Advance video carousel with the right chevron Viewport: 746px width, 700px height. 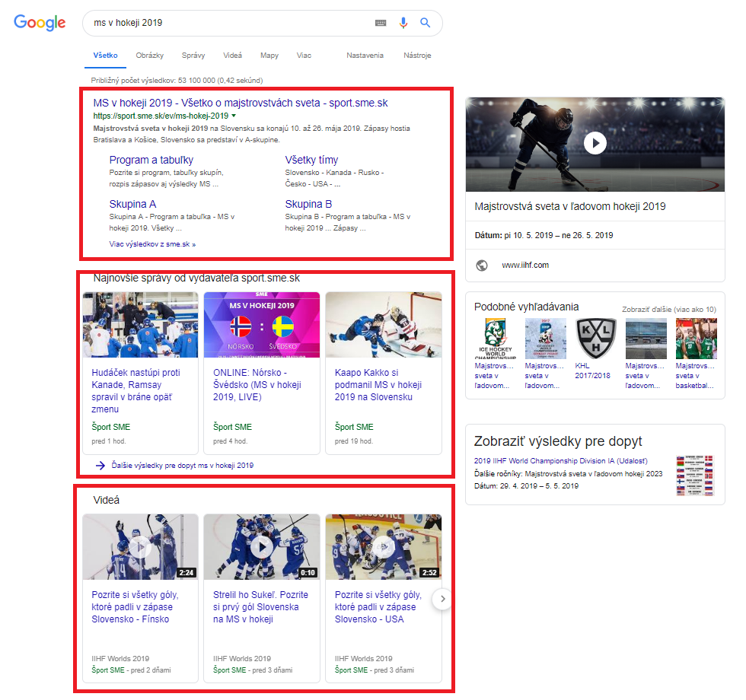point(442,599)
